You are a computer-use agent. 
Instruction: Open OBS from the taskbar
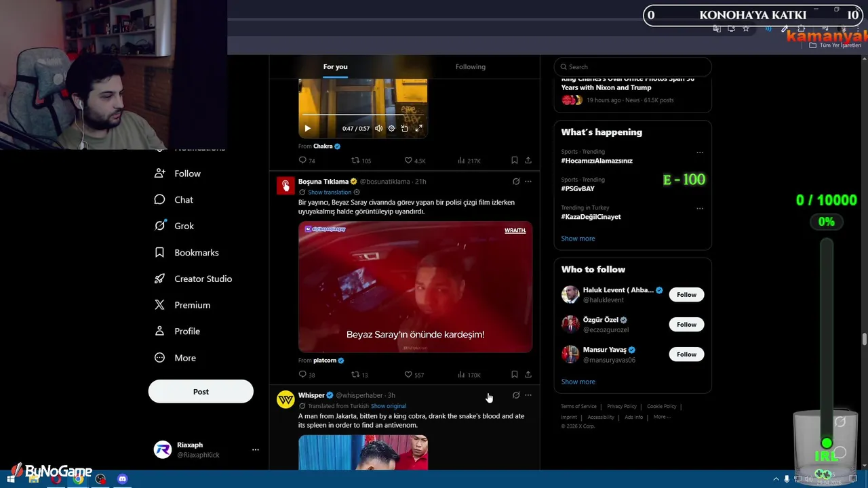[100, 479]
